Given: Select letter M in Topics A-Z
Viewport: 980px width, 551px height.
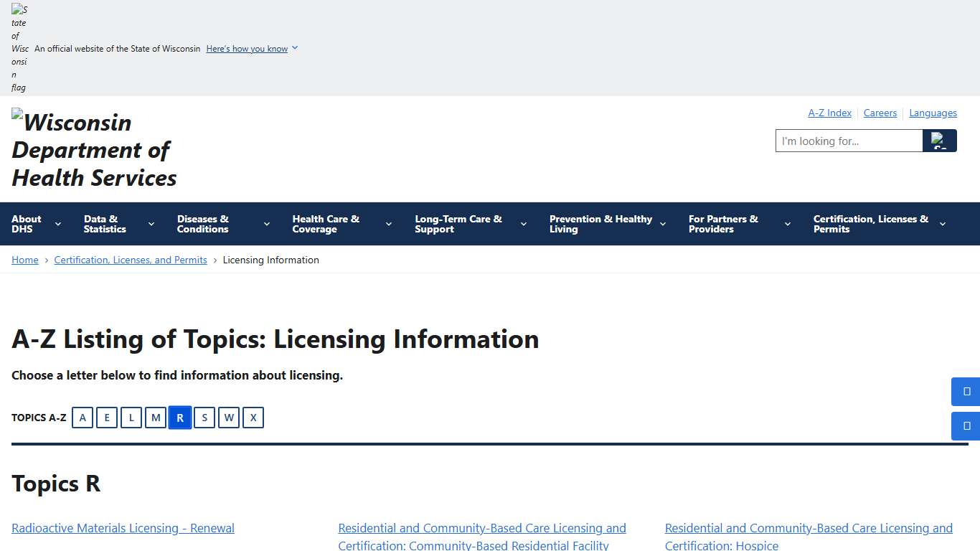Looking at the screenshot, I should (156, 418).
